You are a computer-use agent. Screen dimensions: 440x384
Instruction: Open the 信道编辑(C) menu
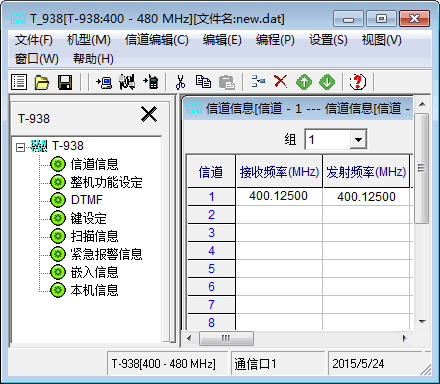[x=157, y=40]
